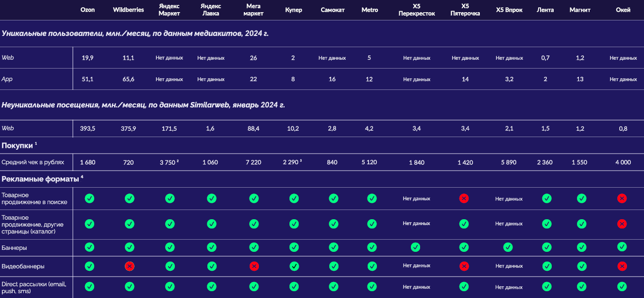644x298 pixels.
Task: Click the Metro column header
Action: point(370,10)
